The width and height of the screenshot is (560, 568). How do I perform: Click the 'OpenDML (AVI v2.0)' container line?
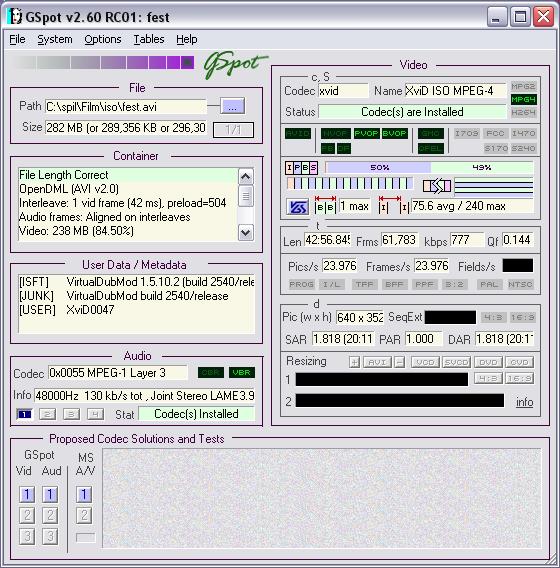click(69, 189)
